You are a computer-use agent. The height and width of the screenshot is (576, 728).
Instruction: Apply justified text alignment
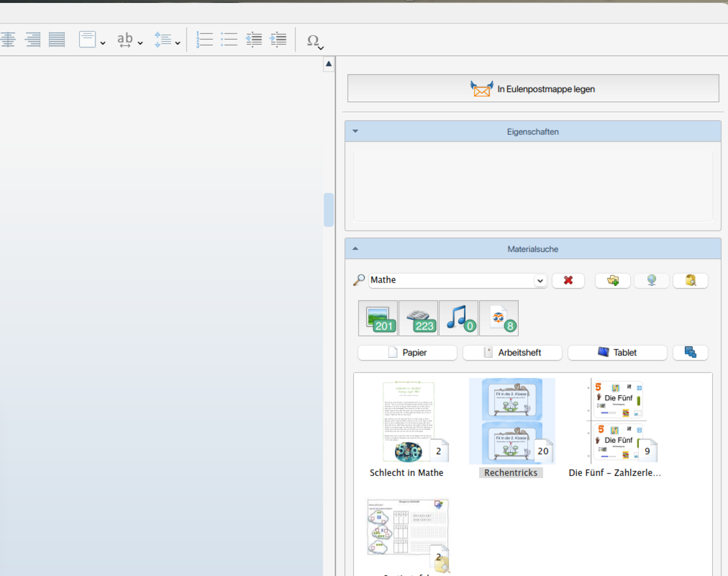click(57, 40)
